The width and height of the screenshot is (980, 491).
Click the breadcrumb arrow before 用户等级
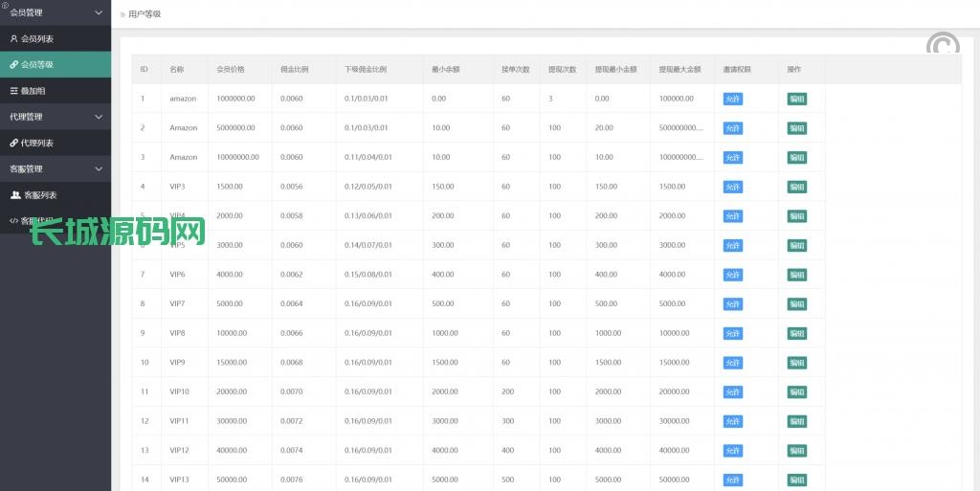click(x=122, y=14)
